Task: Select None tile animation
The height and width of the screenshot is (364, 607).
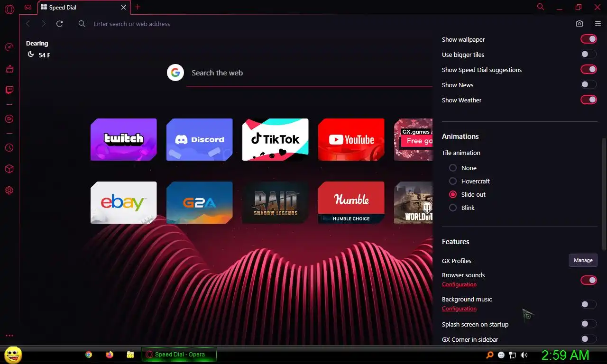Action: pyautogui.click(x=453, y=168)
